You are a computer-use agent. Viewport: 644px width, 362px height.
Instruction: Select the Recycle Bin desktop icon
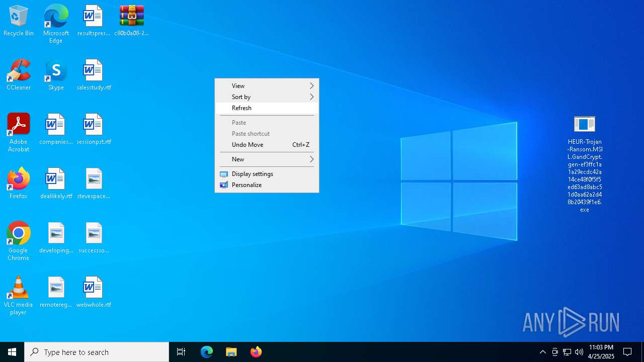pyautogui.click(x=19, y=21)
